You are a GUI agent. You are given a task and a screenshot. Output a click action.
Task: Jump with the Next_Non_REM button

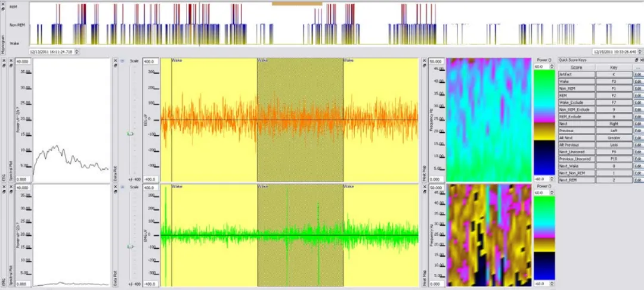pos(576,173)
